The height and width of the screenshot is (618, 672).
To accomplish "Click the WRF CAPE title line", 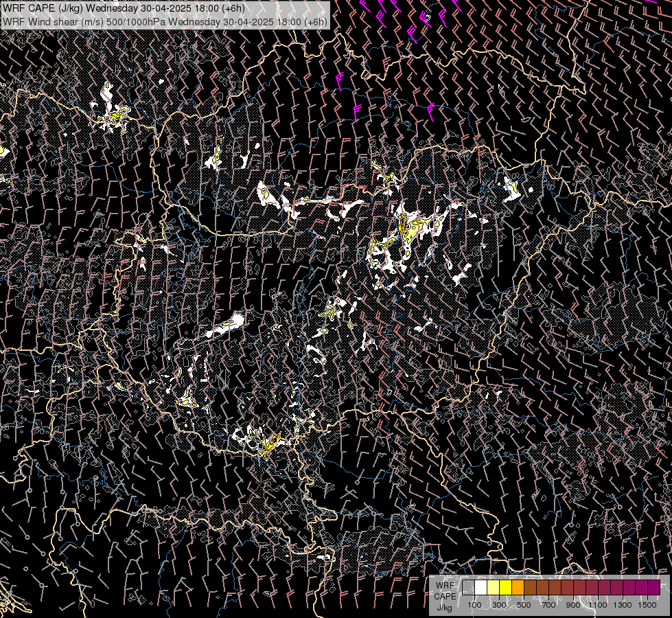I will click(x=124, y=8).
